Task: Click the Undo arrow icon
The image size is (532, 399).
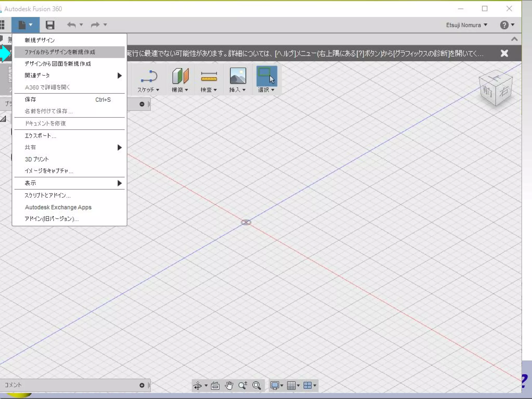Action: (x=71, y=25)
